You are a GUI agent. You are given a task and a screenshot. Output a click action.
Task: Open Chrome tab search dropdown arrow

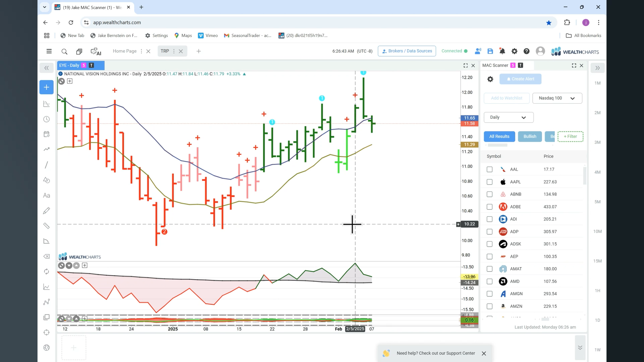click(x=44, y=7)
